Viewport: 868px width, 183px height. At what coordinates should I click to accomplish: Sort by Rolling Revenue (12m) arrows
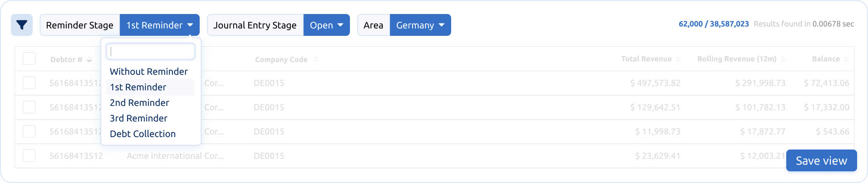click(x=783, y=59)
